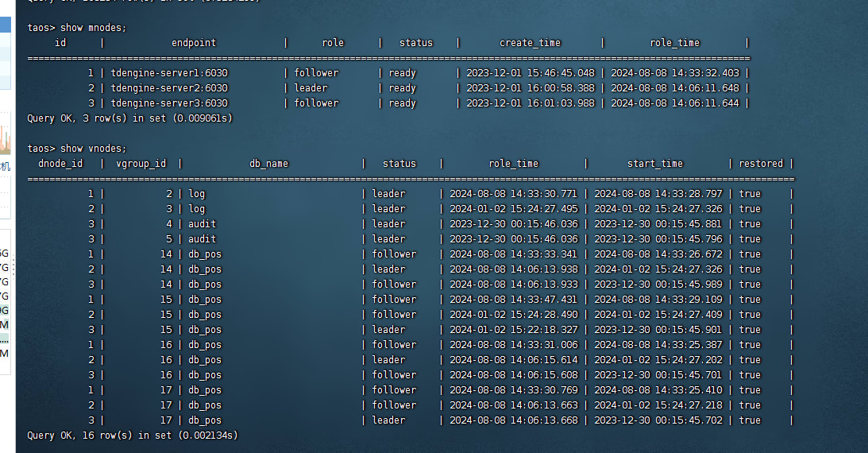Click the start_time column header
This screenshot has width=868, height=453.
[654, 164]
